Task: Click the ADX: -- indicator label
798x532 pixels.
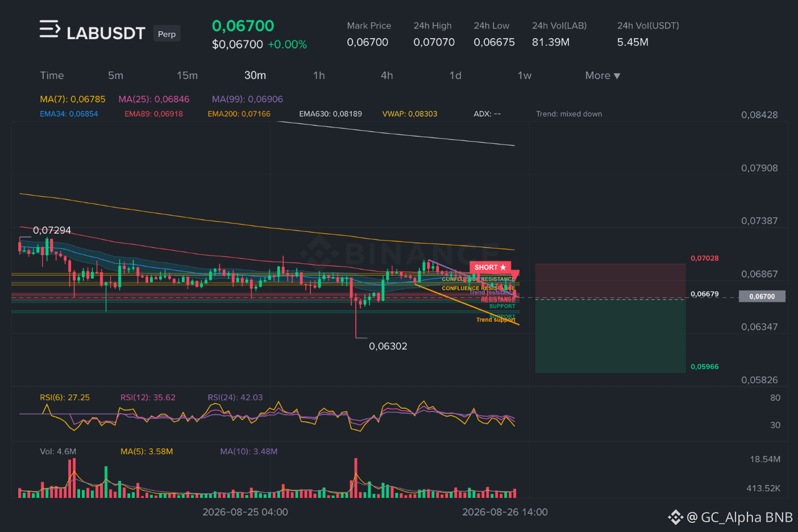Action: [x=487, y=114]
